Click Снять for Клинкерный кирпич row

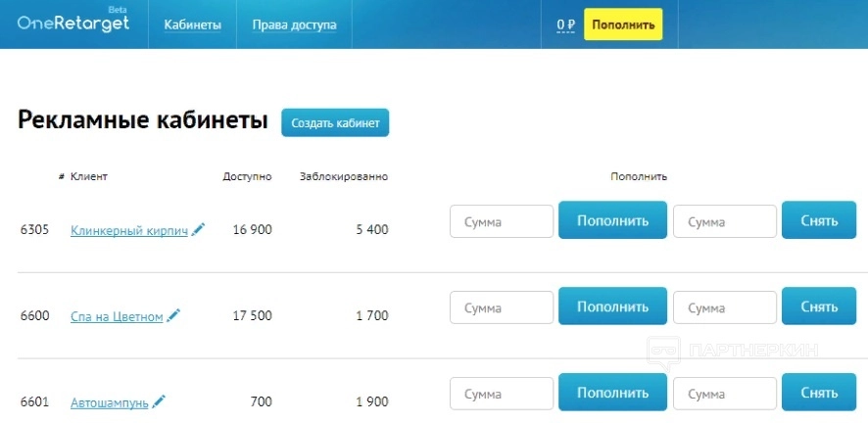[819, 220]
